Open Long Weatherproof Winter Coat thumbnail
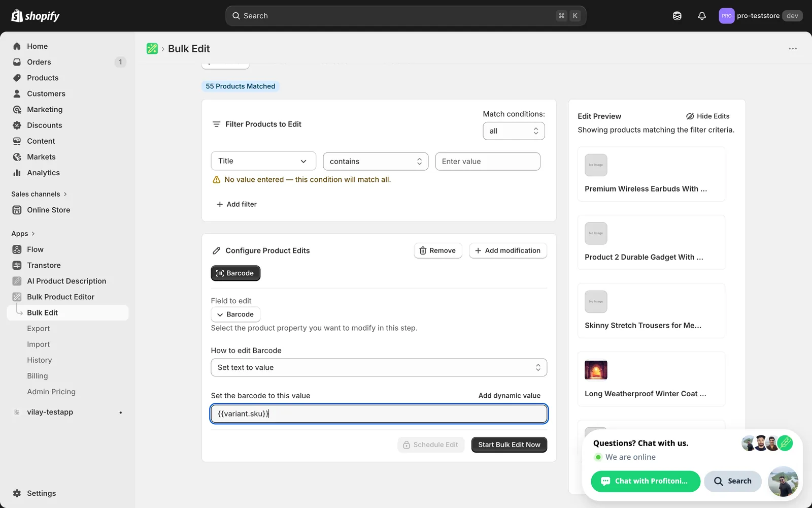 point(596,370)
